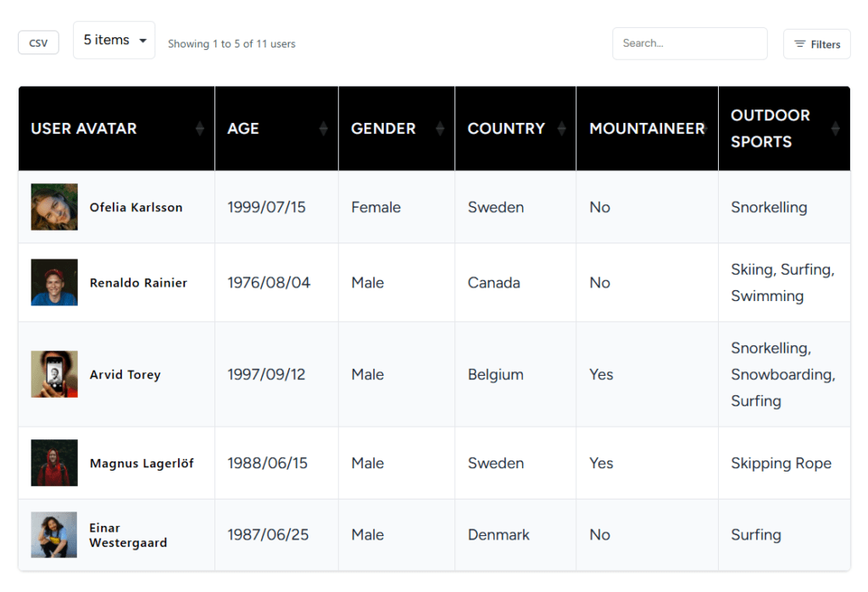This screenshot has height=592, width=868.
Task: Click Sweden in Ofelia Karlsson's row
Action: pos(495,207)
